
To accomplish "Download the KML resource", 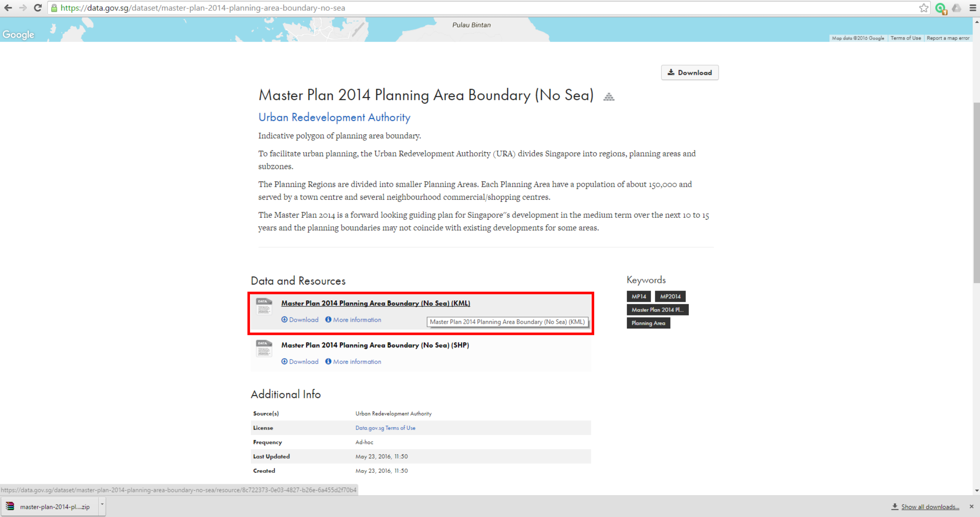I will (x=300, y=320).
